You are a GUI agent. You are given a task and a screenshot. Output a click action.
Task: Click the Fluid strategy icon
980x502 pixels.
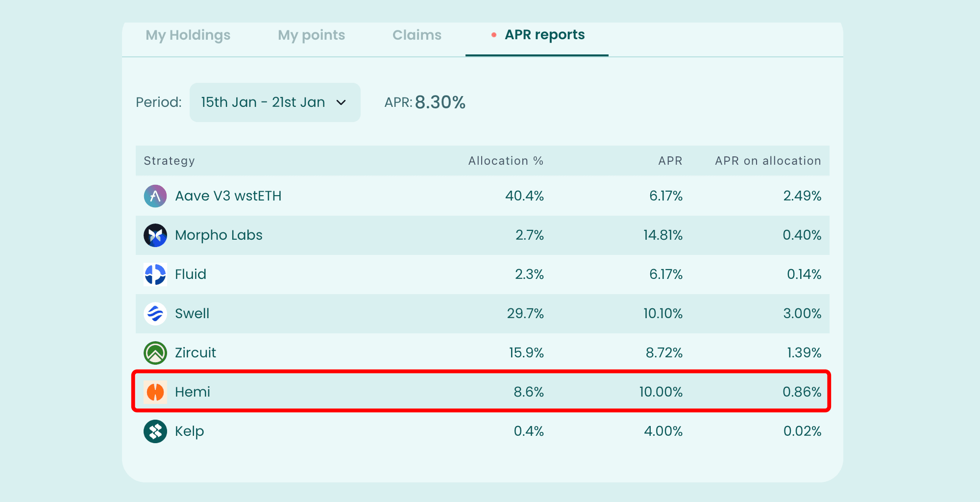click(155, 275)
